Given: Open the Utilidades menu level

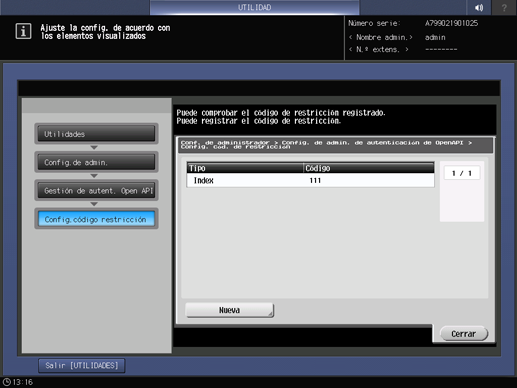Looking at the screenshot, I should click(x=96, y=134).
